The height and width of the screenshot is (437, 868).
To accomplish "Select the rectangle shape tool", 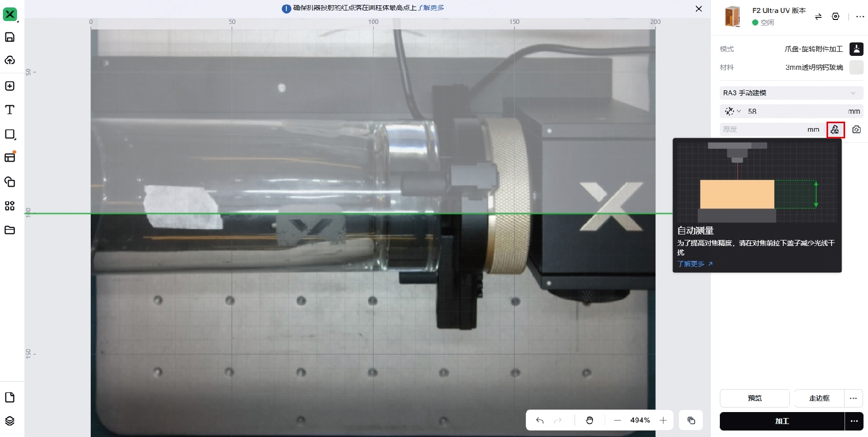I will coord(10,134).
